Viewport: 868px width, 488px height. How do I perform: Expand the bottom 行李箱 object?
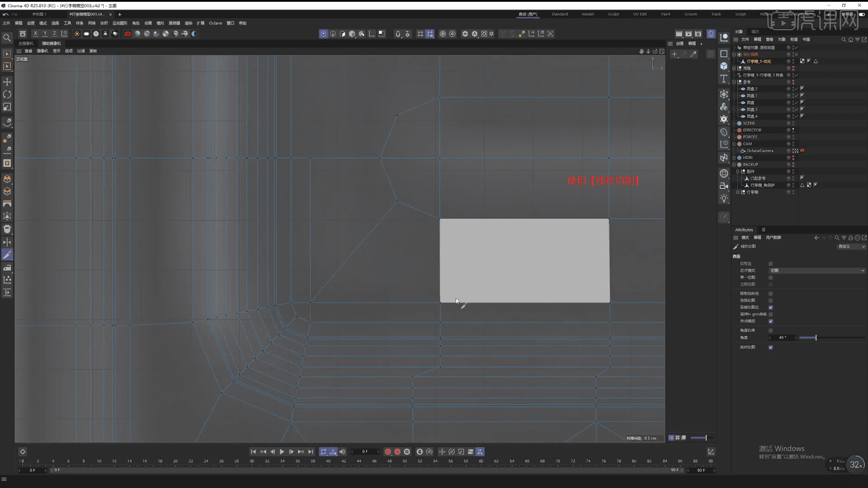point(738,192)
